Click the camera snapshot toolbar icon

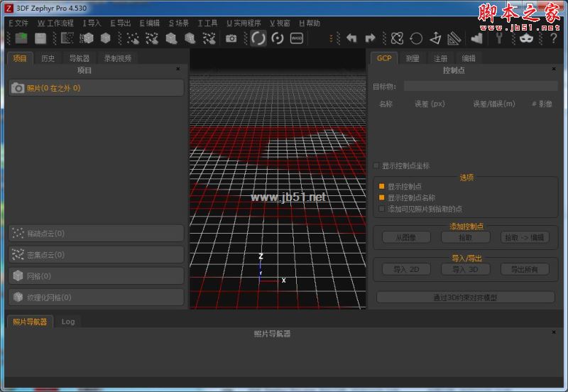tap(231, 38)
